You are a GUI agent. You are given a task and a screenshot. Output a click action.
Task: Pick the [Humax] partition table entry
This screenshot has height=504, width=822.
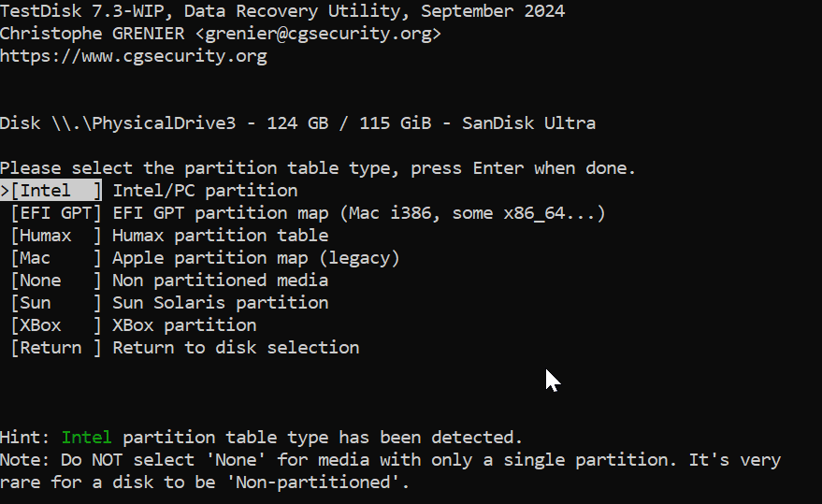coord(55,236)
